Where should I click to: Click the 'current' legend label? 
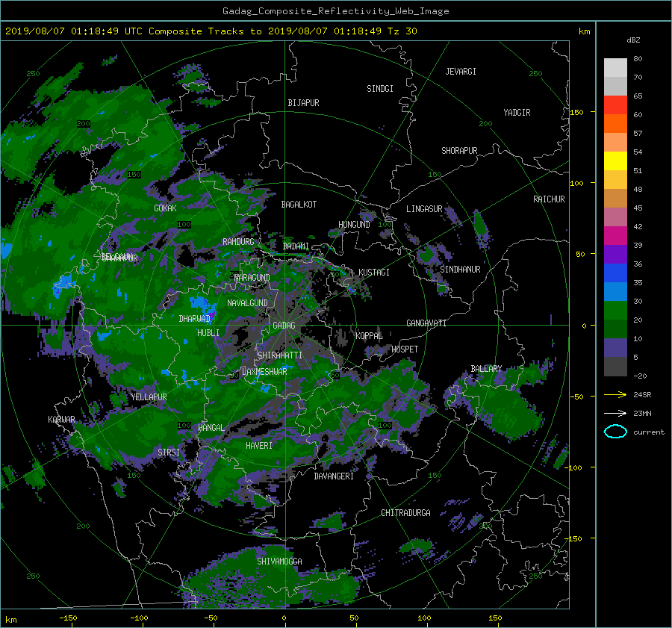coord(648,432)
